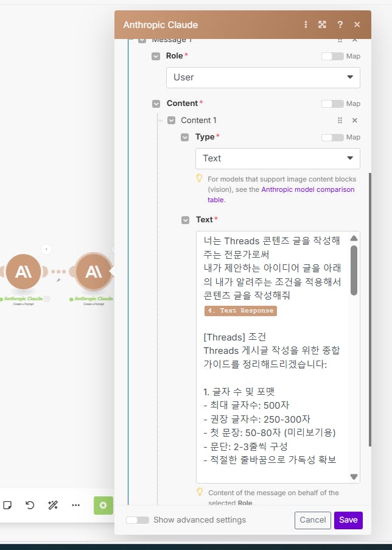This screenshot has width=392, height=550.
Task: Click the magic wand auto-align icon
Action: 53,505
